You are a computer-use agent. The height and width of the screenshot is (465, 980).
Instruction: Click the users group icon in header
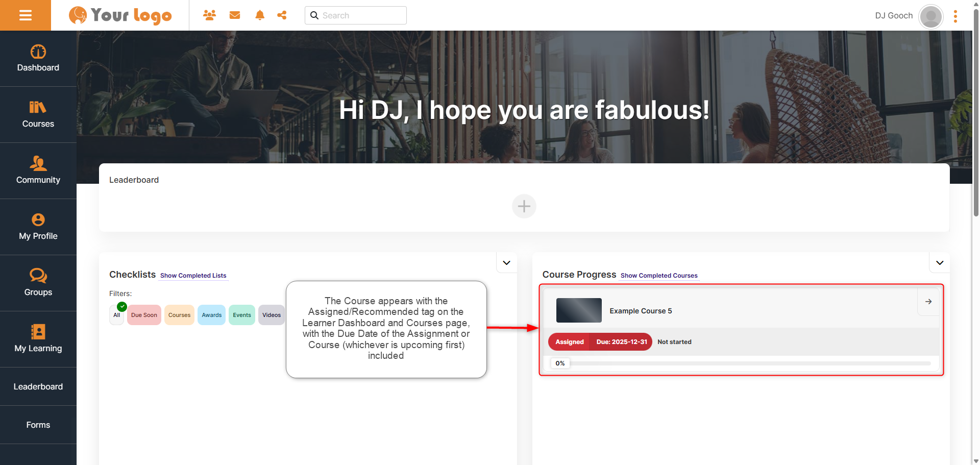tap(209, 15)
